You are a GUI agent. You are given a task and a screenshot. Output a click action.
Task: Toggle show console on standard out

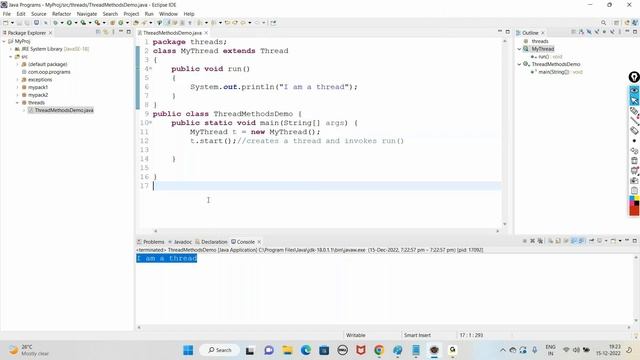click(x=573, y=241)
